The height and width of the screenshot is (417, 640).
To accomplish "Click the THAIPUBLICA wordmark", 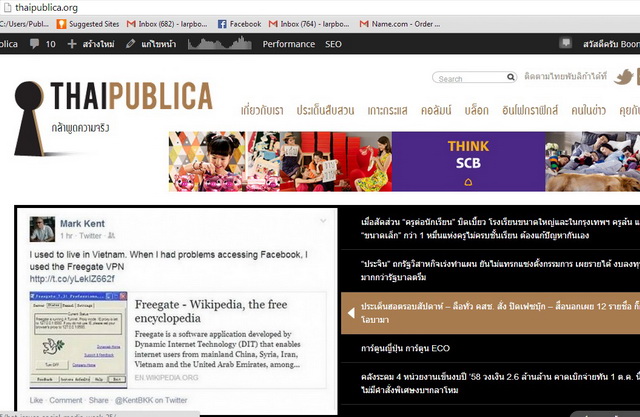I will point(131,96).
